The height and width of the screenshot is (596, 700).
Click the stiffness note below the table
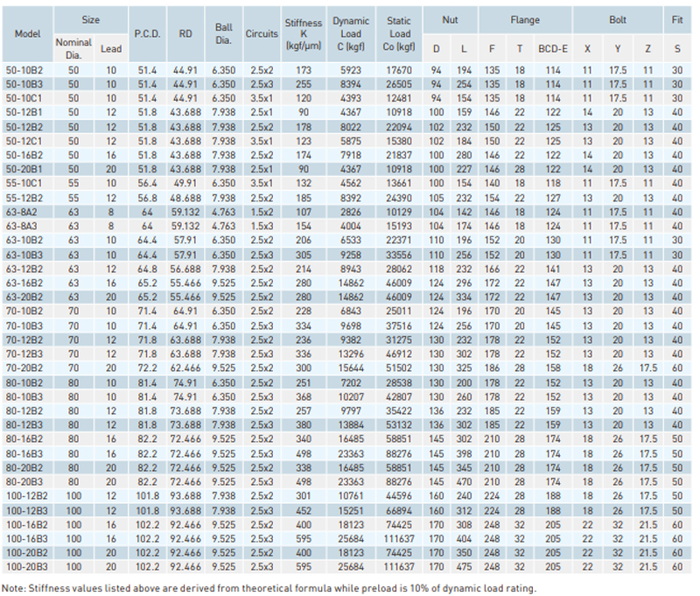[x=269, y=587]
